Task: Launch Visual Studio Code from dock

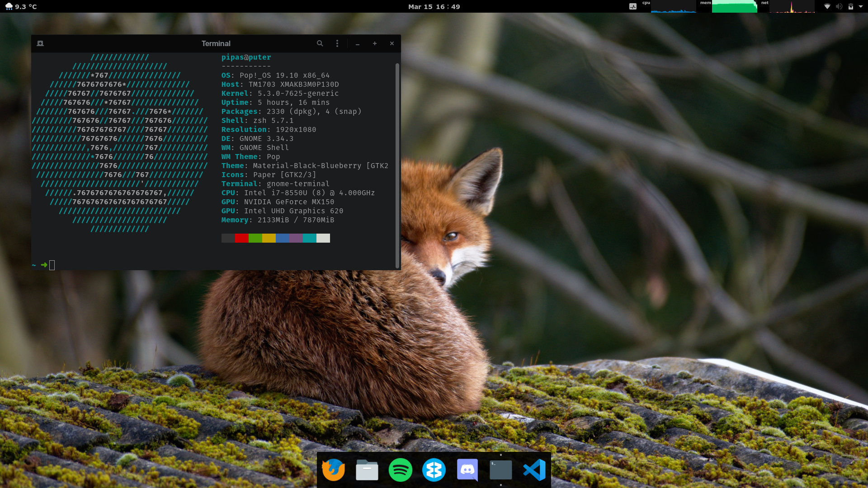Action: (534, 470)
